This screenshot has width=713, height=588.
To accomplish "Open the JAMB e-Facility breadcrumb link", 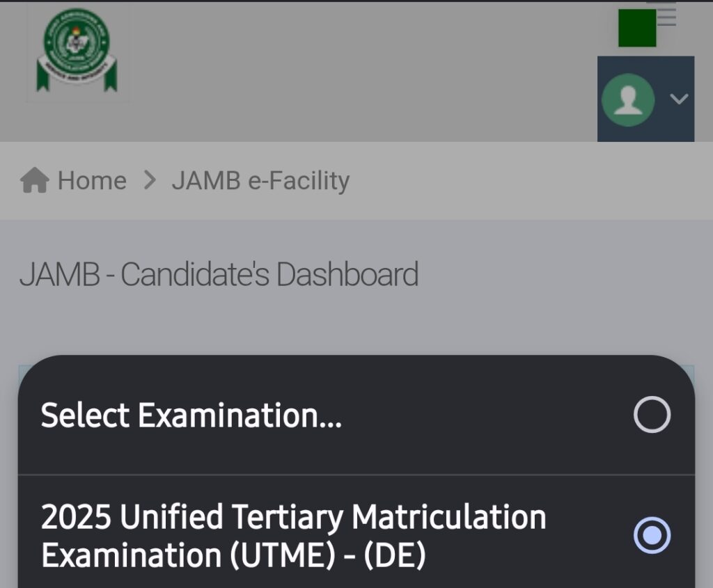I will [260, 181].
